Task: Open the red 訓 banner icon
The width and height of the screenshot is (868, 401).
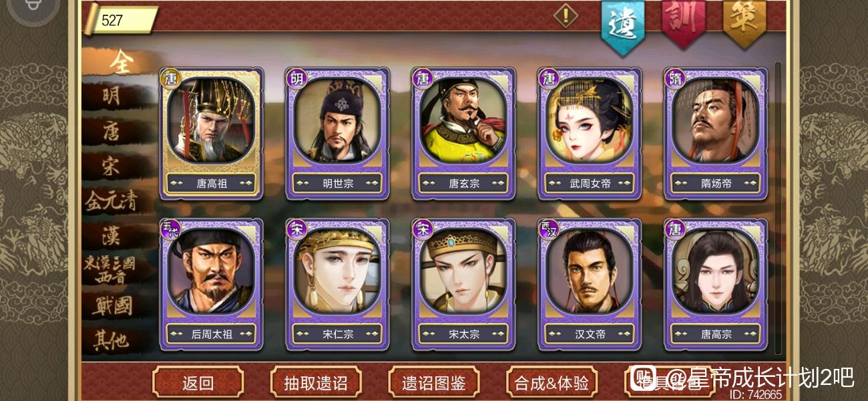Action: (684, 22)
